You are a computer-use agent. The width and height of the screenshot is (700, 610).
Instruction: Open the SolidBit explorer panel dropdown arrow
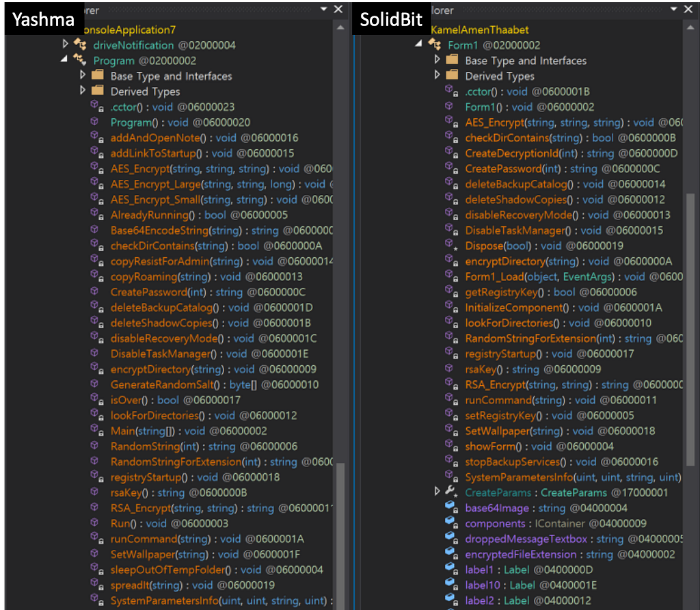674,9
